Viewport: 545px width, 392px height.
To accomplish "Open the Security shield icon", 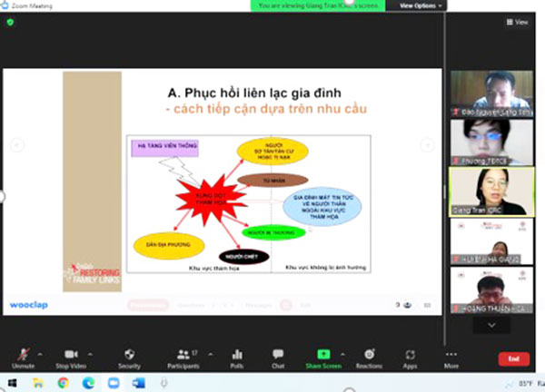I will (x=129, y=356).
